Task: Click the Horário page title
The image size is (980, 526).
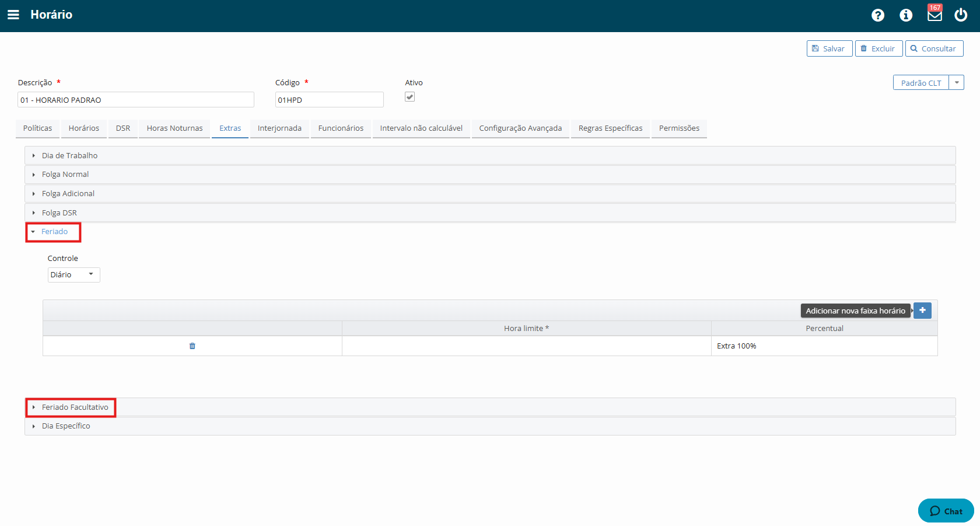Action: (51, 15)
